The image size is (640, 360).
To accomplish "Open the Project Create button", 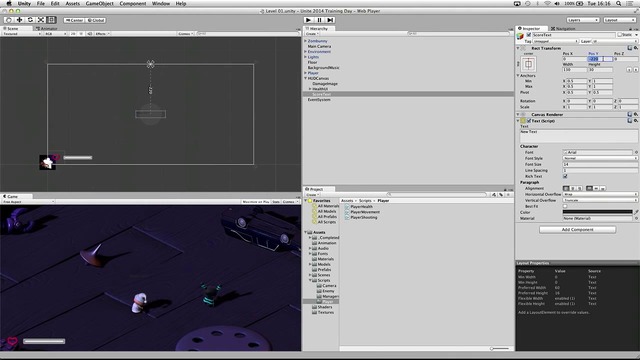I will tap(311, 195).
